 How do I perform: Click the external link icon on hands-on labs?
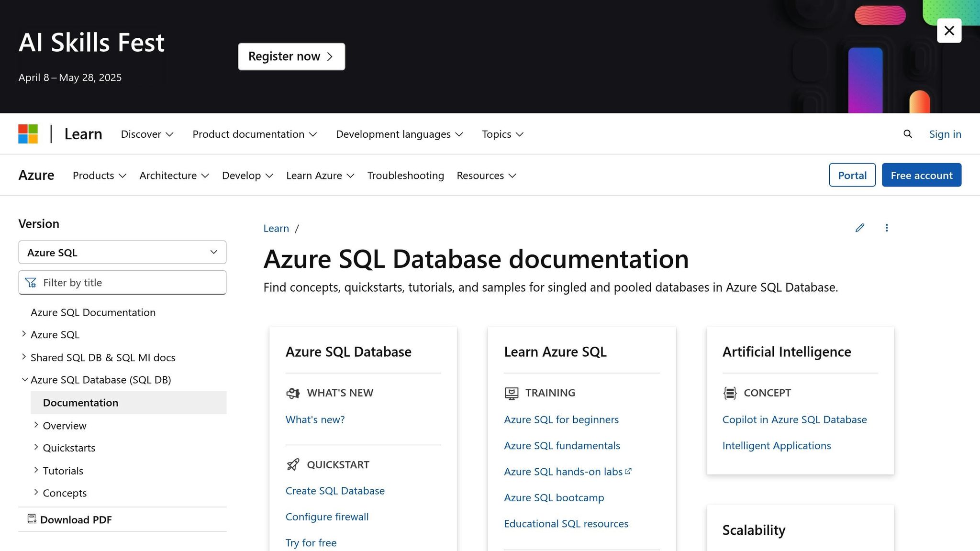(x=628, y=471)
